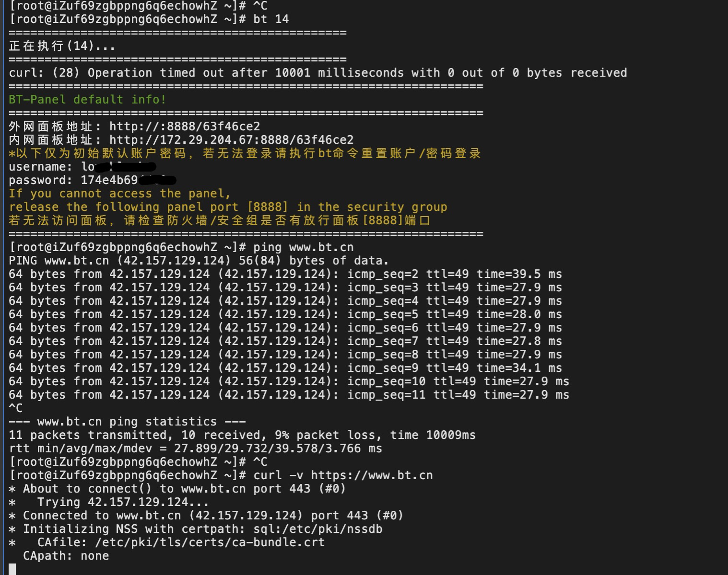Click the '9% packet loss' statistics line
The width and height of the screenshot is (728, 575).
[242, 435]
